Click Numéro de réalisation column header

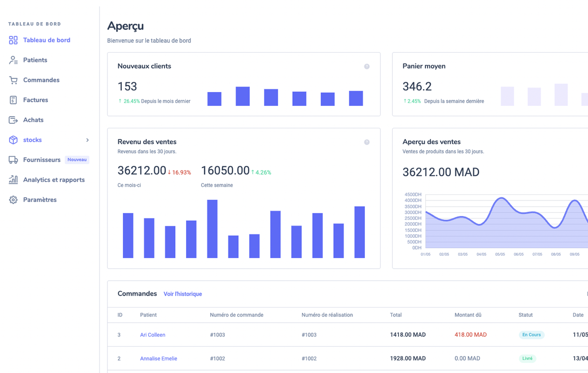[x=327, y=315]
